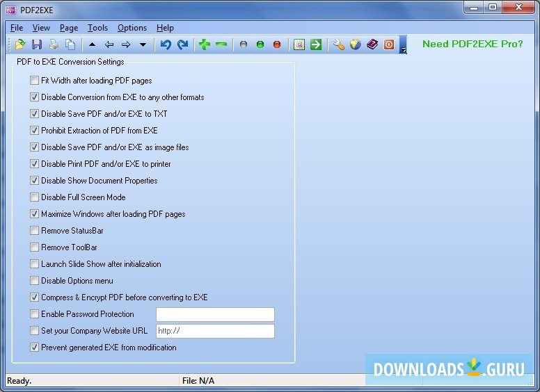Viewport: 540px width, 392px height.
Task: Open the Options menu
Action: pos(132,28)
